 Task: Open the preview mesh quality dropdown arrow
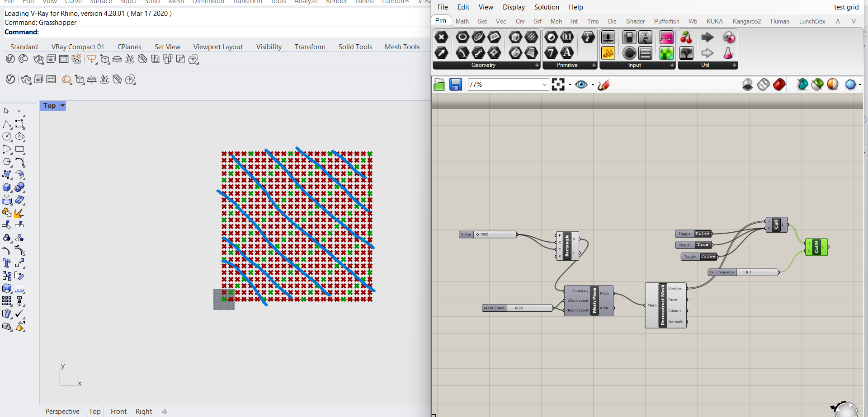(860, 84)
